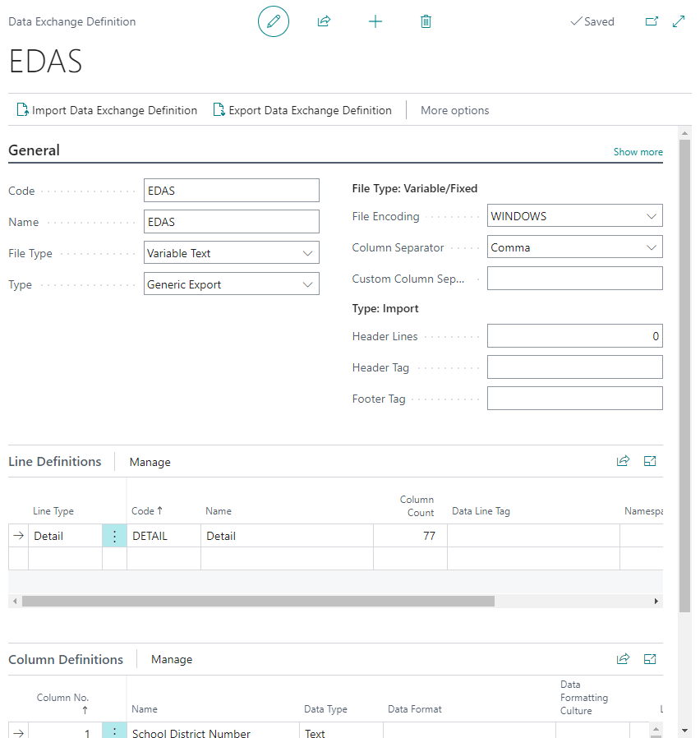
Task: Open the Share options at the top
Action: [x=324, y=21]
